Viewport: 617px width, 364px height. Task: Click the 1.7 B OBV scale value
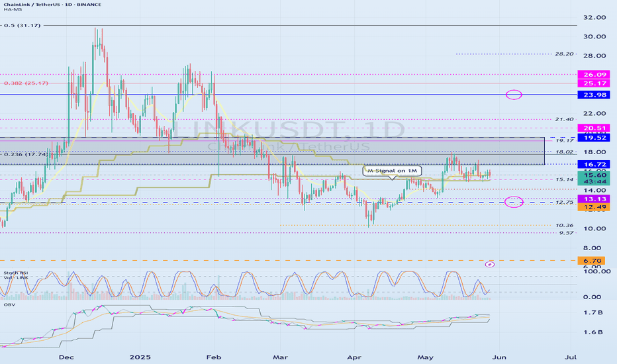pyautogui.click(x=593, y=312)
